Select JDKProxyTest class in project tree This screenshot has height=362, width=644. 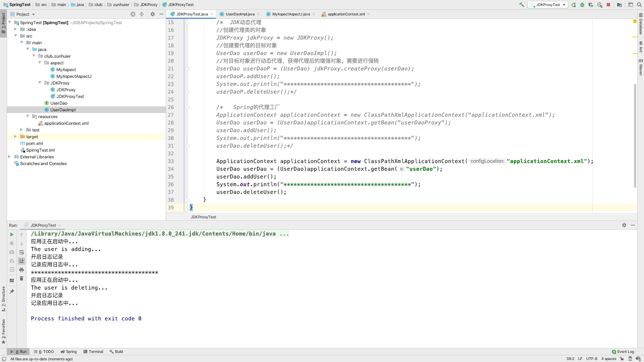(x=70, y=96)
